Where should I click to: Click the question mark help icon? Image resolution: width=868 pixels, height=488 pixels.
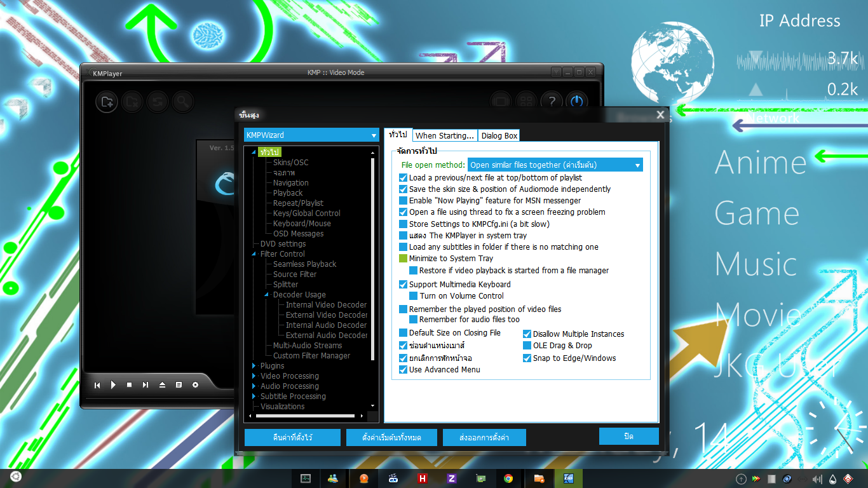click(x=552, y=101)
